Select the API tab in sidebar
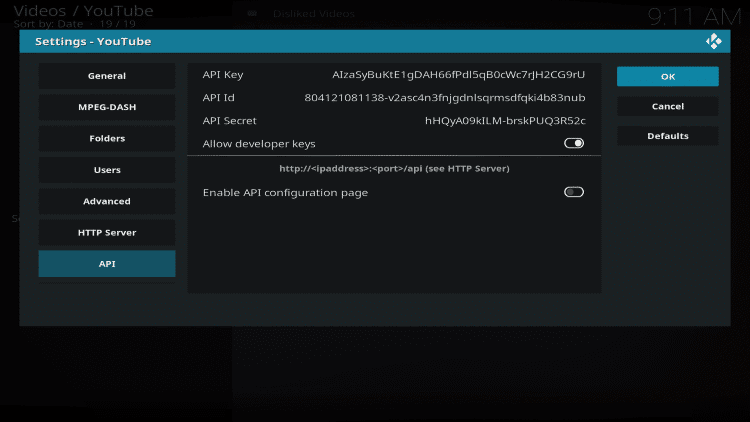This screenshot has width=750, height=422. tap(107, 264)
